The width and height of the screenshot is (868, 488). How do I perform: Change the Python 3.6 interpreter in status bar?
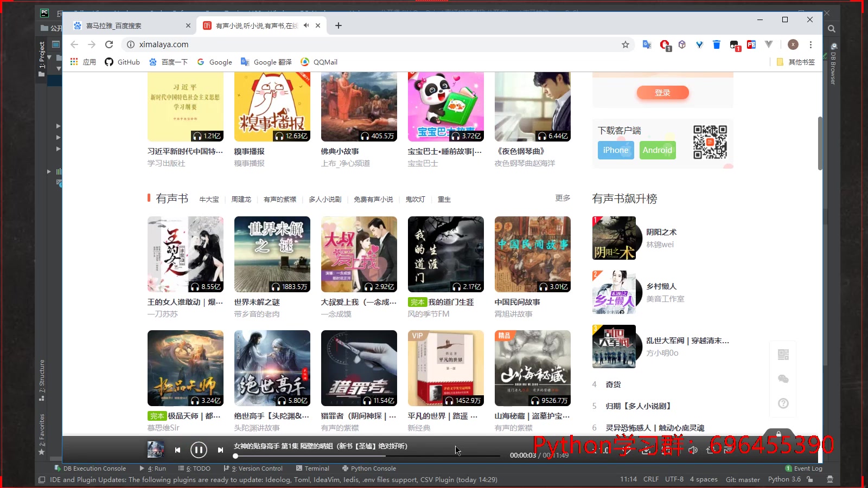(784, 479)
